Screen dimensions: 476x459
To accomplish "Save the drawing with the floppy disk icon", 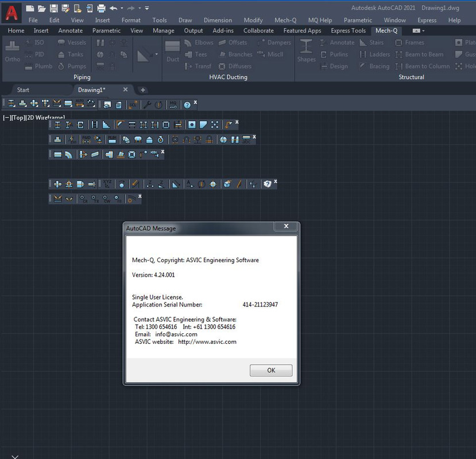I will 54,8.
